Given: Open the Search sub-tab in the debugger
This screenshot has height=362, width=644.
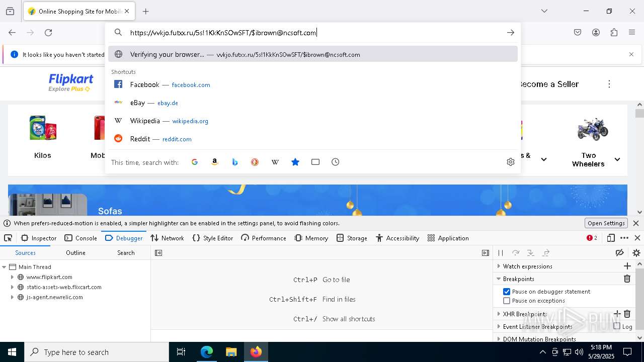Looking at the screenshot, I should (x=126, y=253).
